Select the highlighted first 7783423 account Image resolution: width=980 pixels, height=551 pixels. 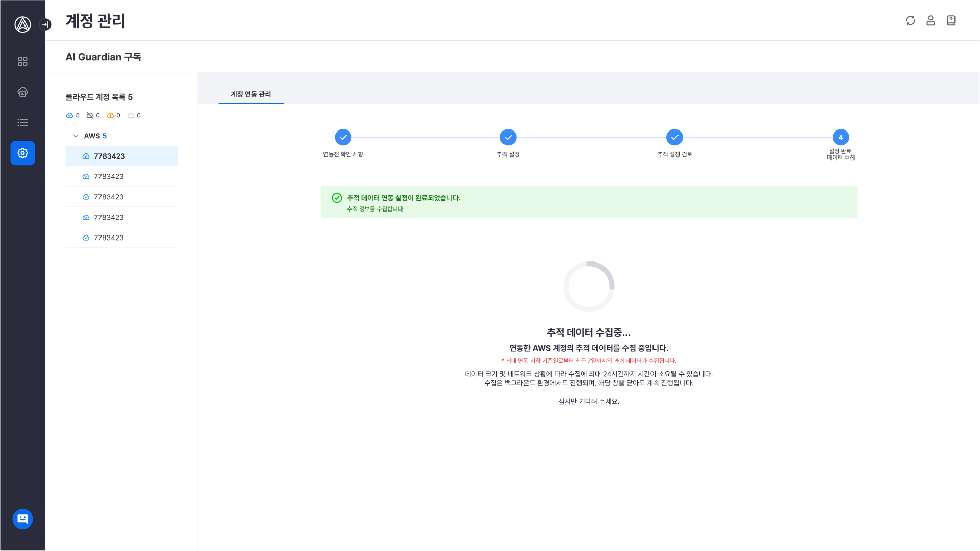point(121,156)
